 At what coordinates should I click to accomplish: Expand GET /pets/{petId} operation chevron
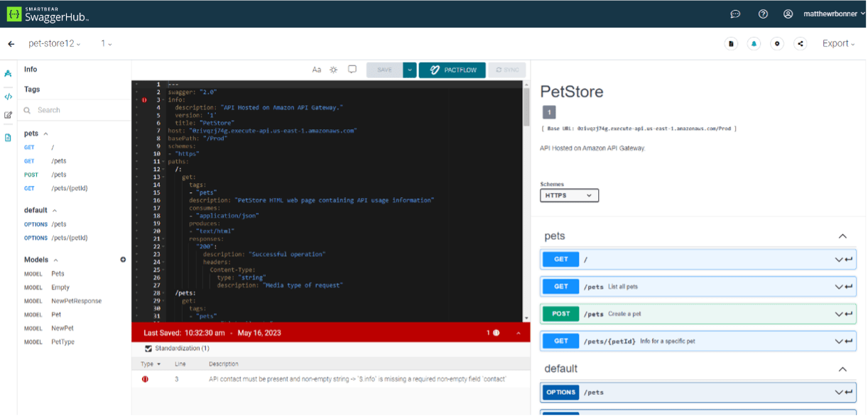[838, 341]
